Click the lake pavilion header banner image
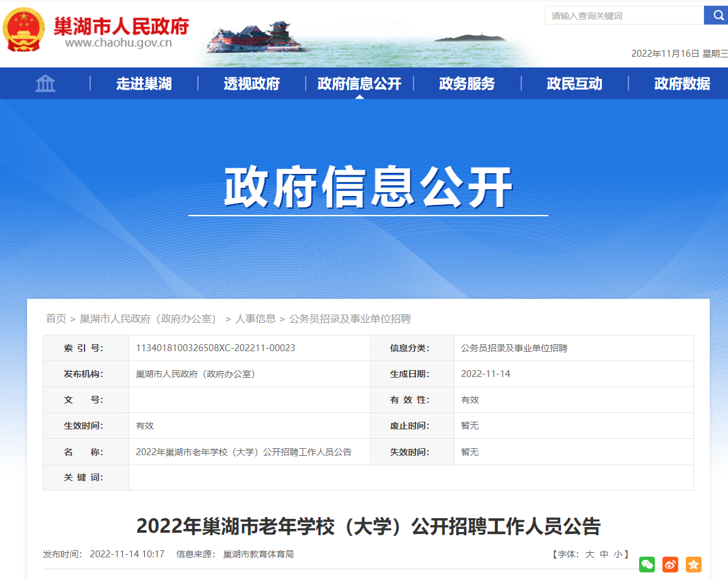The width and height of the screenshot is (728, 580). tap(367, 43)
